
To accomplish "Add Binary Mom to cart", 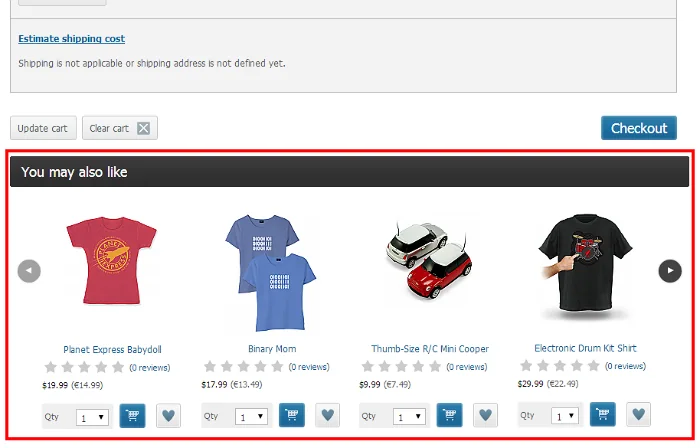I will pos(292,415).
